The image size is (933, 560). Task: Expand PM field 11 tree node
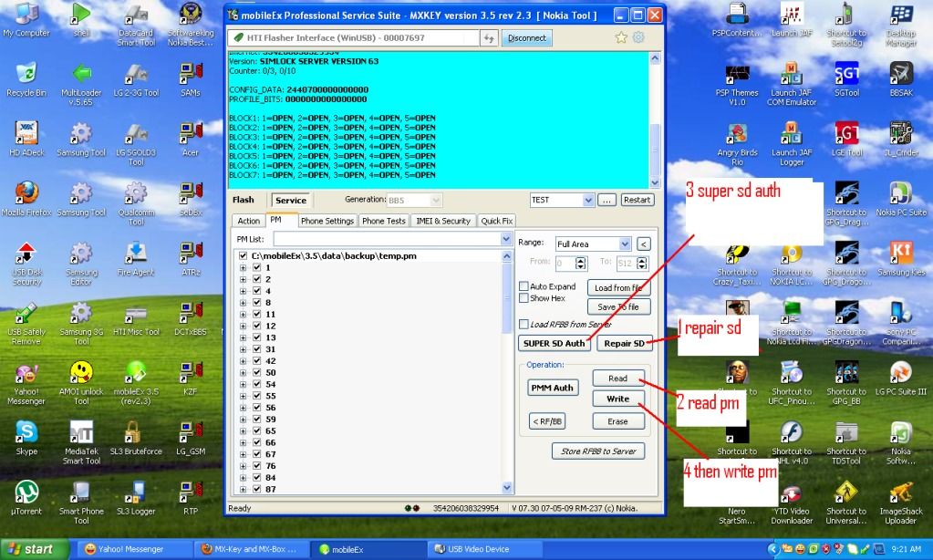pyautogui.click(x=243, y=315)
